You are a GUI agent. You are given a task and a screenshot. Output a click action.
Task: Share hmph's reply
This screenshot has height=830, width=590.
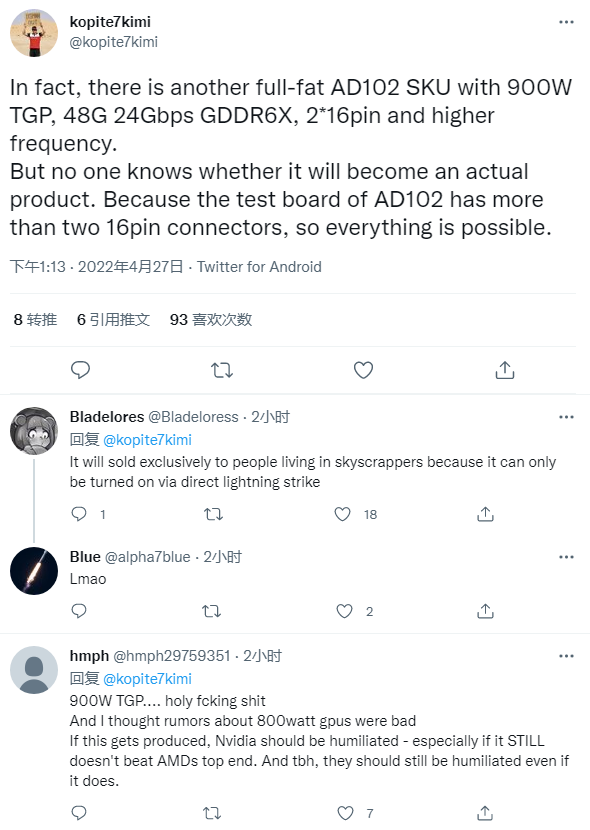(x=486, y=814)
